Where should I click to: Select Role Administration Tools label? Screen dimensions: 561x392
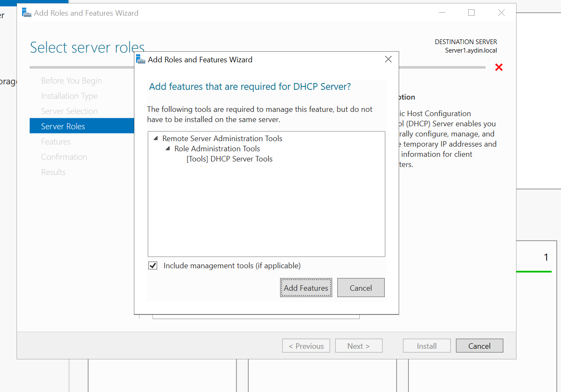tap(217, 149)
